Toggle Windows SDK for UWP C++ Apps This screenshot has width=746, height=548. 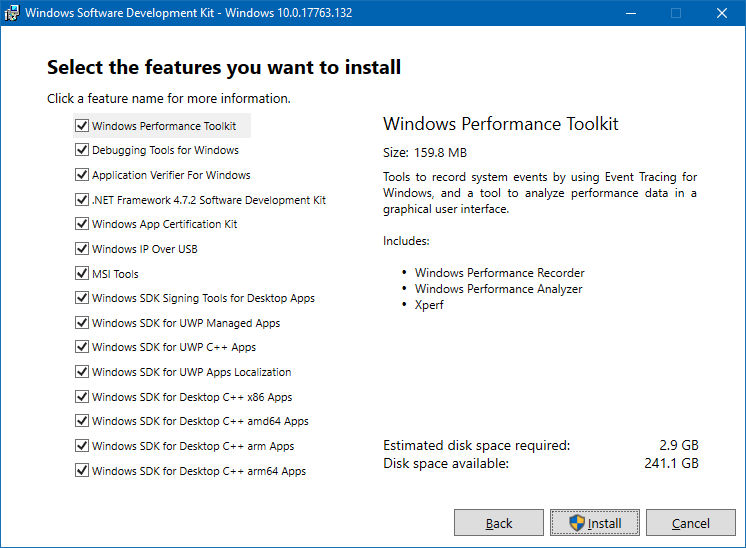(x=82, y=348)
